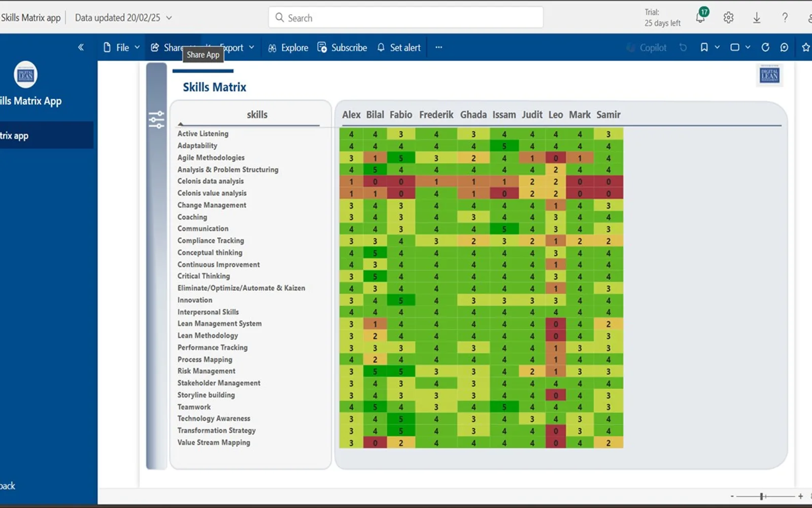This screenshot has width=812, height=508.
Task: Open the more options ellipsis menu
Action: pos(438,47)
